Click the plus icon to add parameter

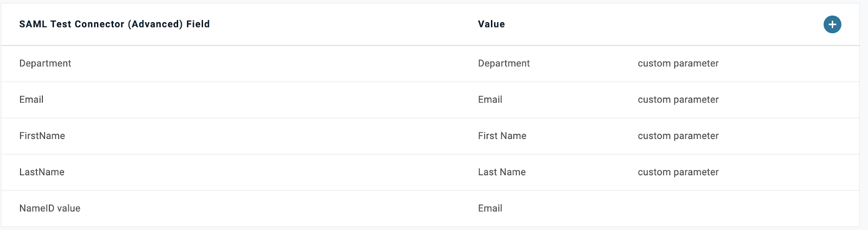pyautogui.click(x=832, y=24)
